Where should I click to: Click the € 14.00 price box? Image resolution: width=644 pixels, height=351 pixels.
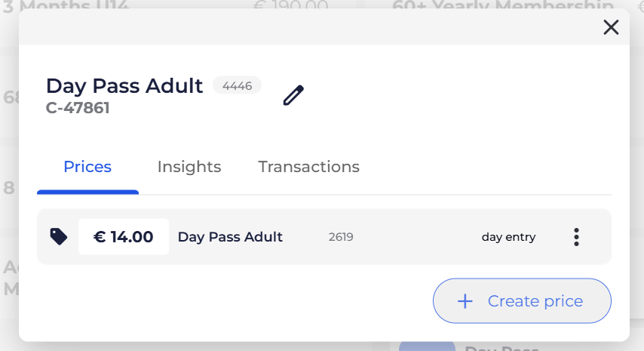tap(124, 237)
